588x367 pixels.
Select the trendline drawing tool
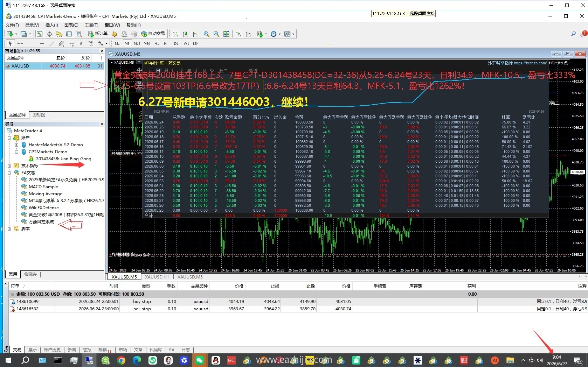tap(52, 43)
